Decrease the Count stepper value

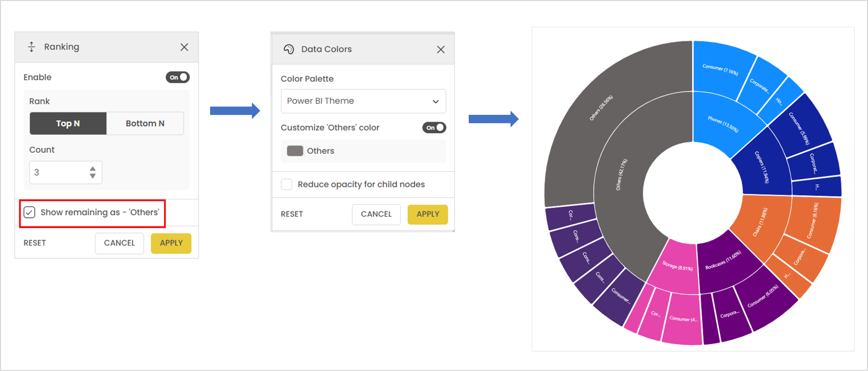tap(93, 176)
